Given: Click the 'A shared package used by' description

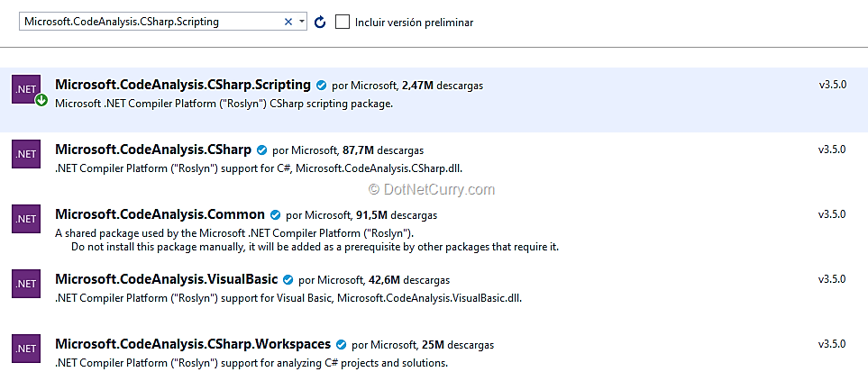Looking at the screenshot, I should click(234, 232).
